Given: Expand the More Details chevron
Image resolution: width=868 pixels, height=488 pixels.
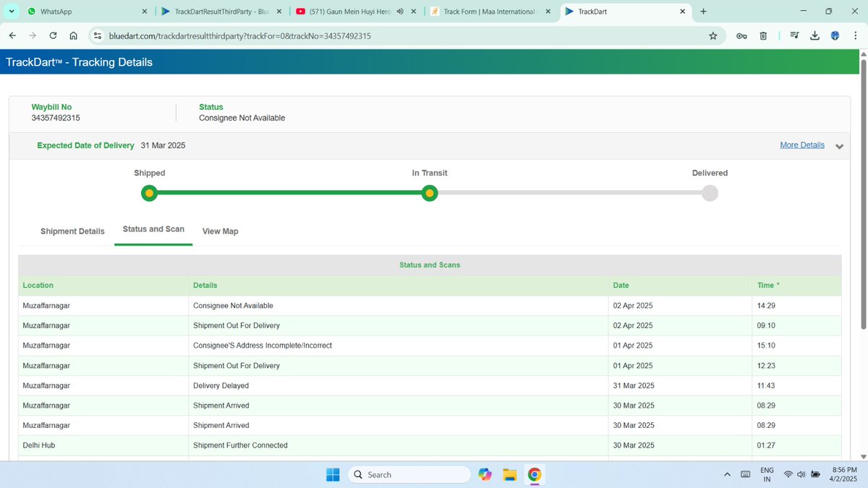Looking at the screenshot, I should click(x=839, y=146).
